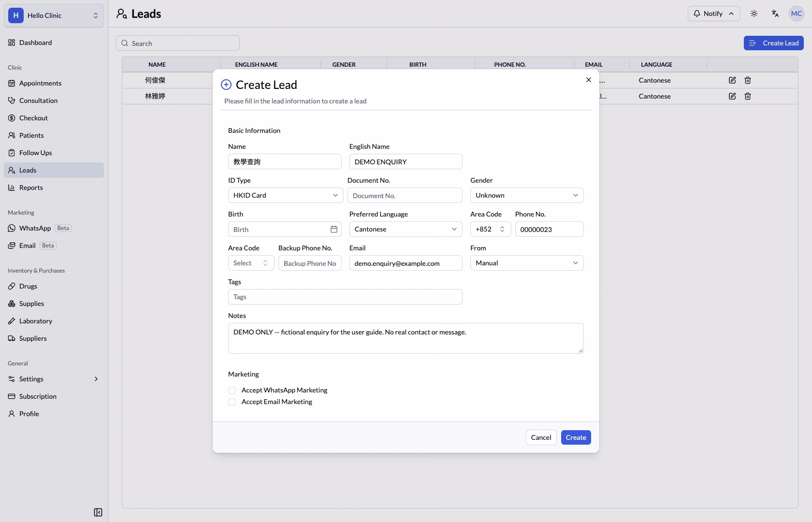Open Email marketing section
Viewport: 812px width, 522px height.
click(x=54, y=246)
